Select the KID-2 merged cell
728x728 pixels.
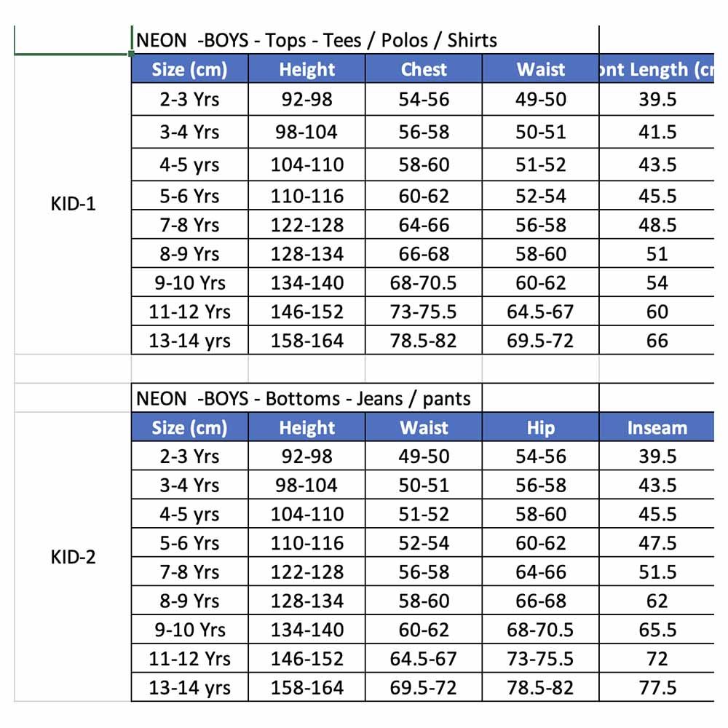(73, 557)
